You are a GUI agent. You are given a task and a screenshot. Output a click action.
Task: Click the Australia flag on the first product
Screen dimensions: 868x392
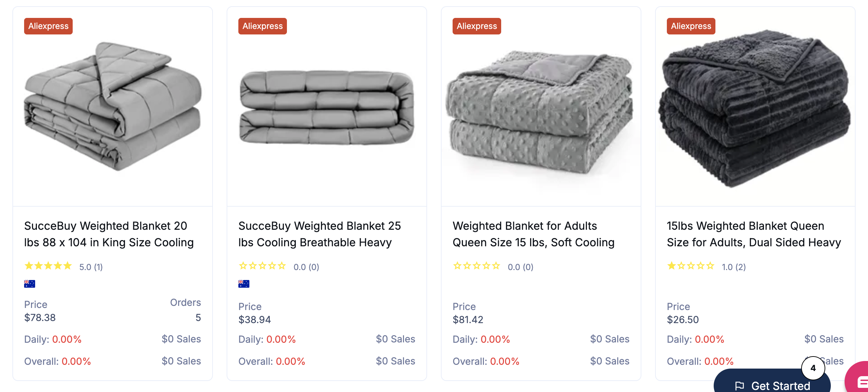29,283
